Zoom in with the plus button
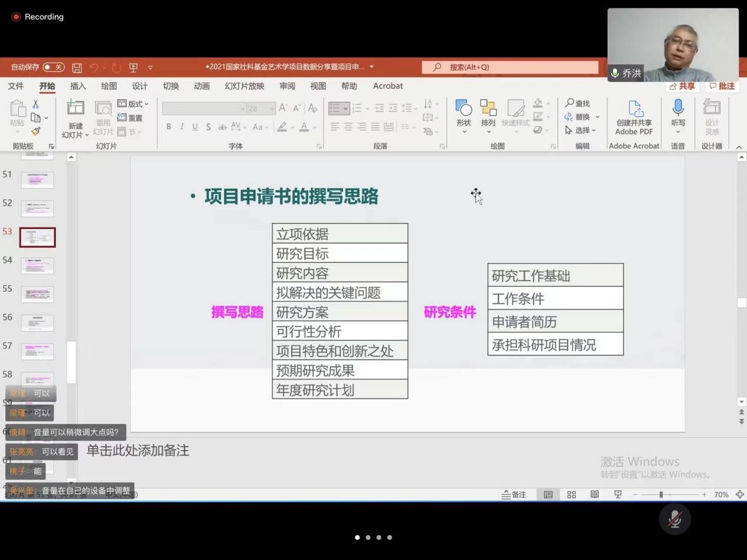The image size is (747, 560). tap(704, 495)
